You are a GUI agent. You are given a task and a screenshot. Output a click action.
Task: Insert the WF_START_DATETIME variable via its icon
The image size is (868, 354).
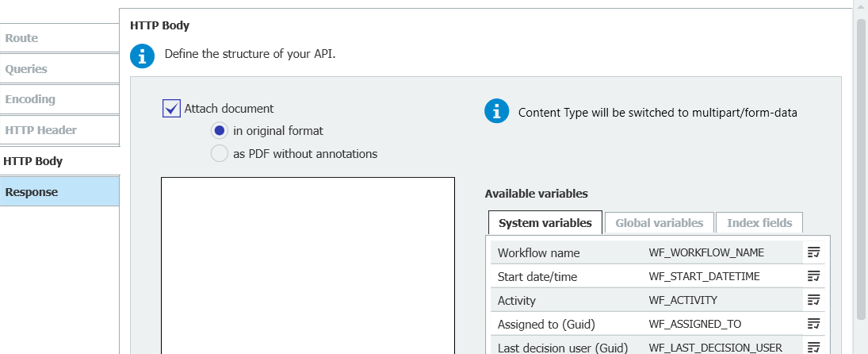click(x=813, y=276)
